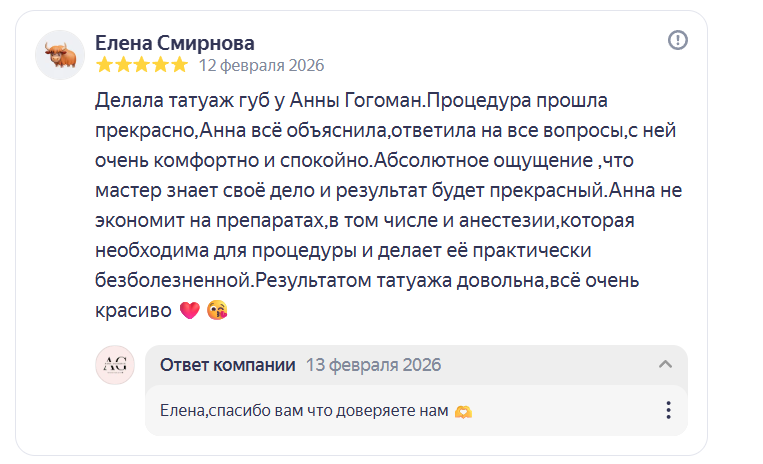Click the report exclamation icon
This screenshot has width=763, height=464.
(678, 40)
